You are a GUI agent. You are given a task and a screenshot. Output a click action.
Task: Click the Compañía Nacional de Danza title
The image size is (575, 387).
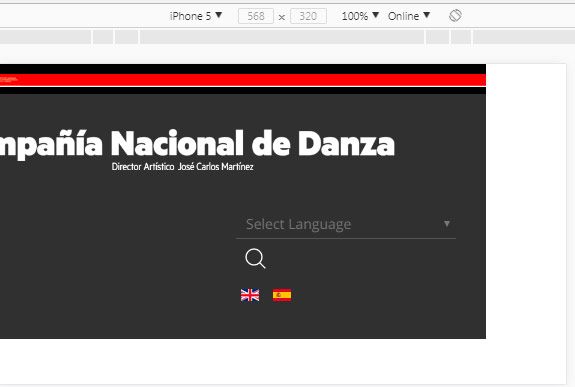[x=197, y=144]
